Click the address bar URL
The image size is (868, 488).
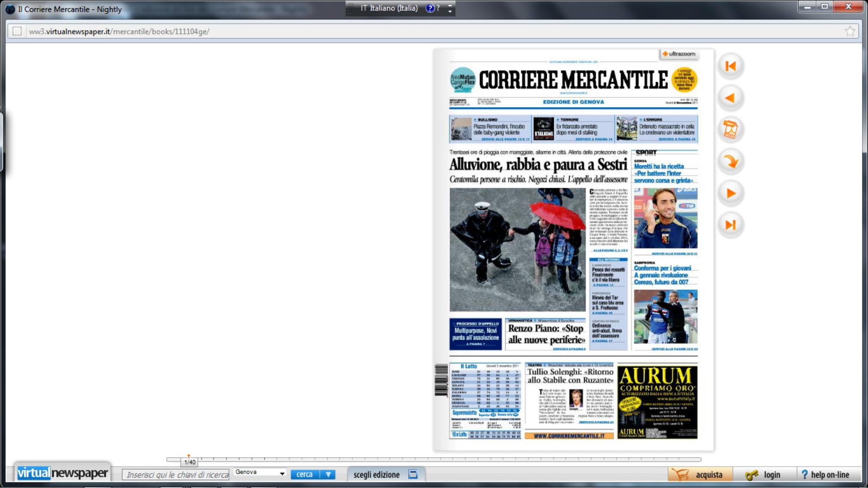pos(119,31)
